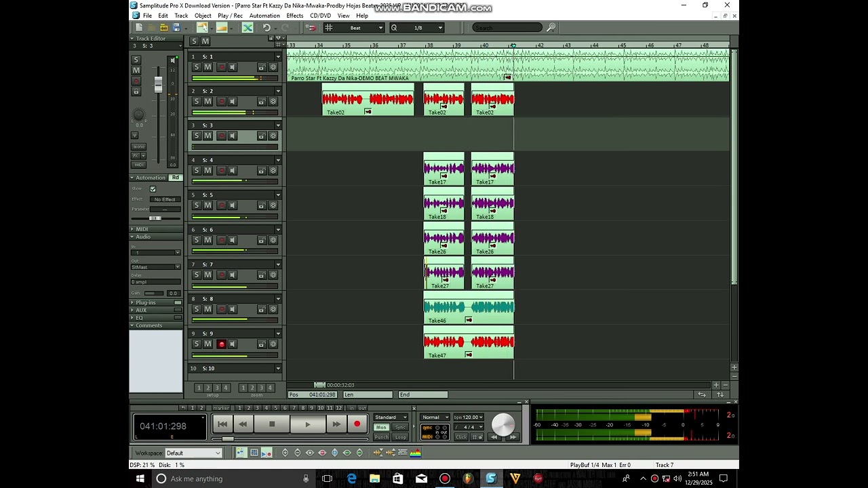Click the Fast forward transport button
Image resolution: width=868 pixels, height=488 pixels.
336,424
